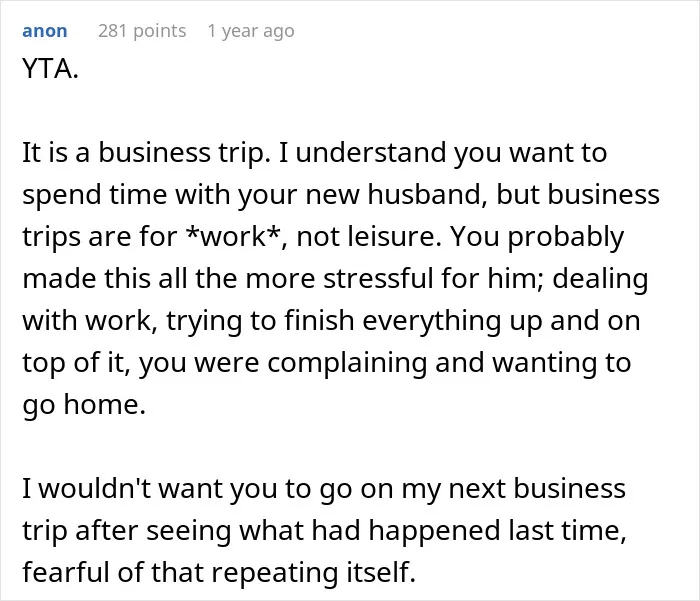Click the phrase "top of it"
This screenshot has height=601, width=700.
tap(72, 363)
